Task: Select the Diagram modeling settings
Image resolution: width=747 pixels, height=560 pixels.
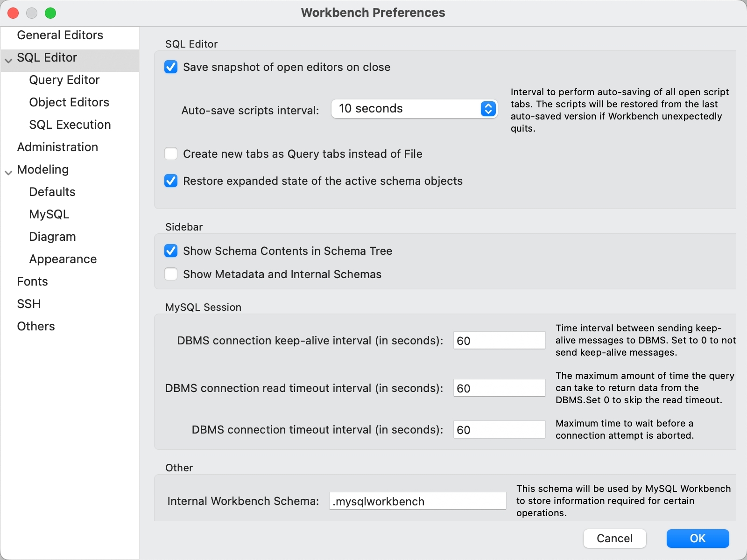Action: (x=53, y=237)
